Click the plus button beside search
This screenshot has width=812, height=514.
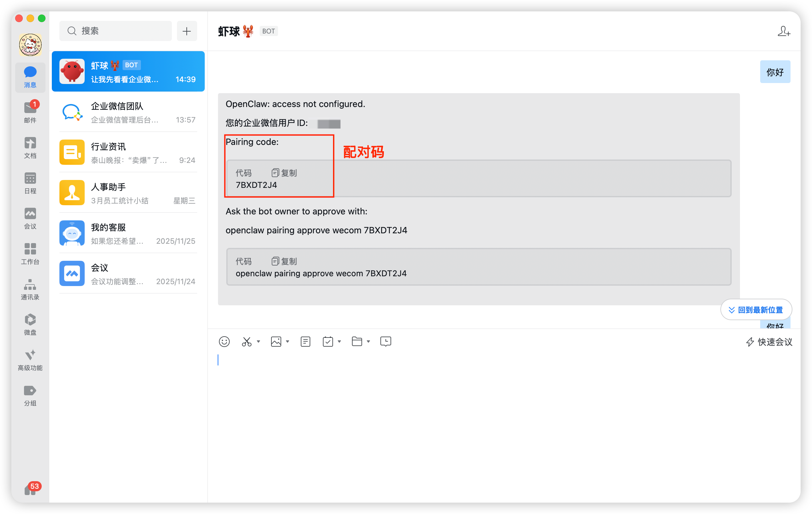(x=187, y=31)
